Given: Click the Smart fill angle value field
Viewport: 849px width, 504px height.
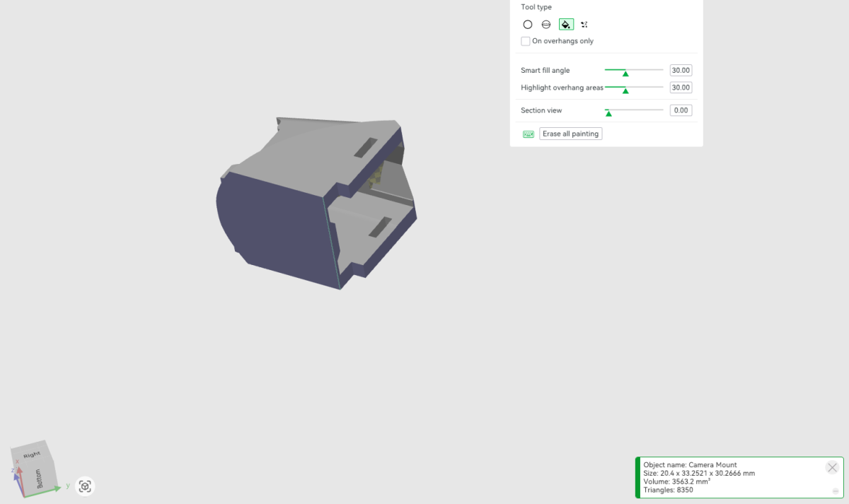Looking at the screenshot, I should [x=681, y=71].
